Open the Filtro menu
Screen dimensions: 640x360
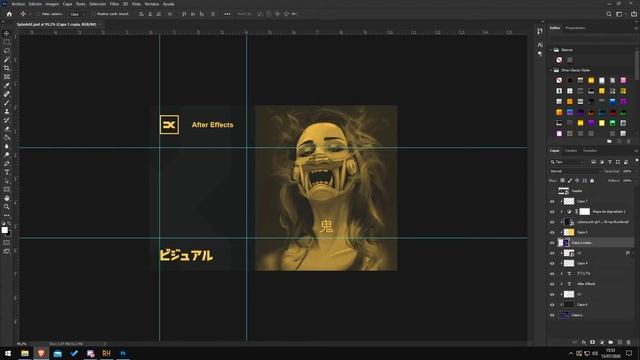pos(114,4)
